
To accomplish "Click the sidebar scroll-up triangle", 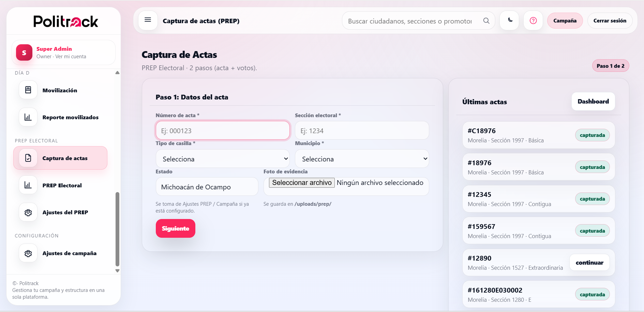I will 117,72.
